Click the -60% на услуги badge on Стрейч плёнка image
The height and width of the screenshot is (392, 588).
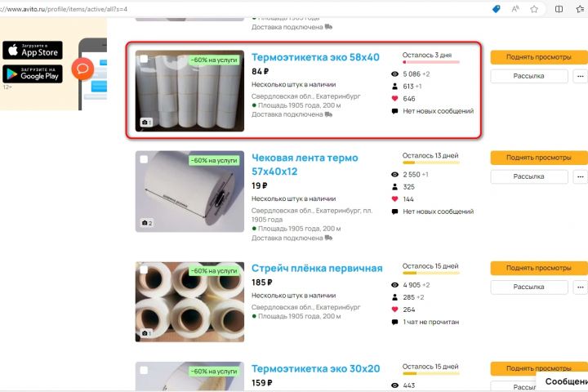pyautogui.click(x=214, y=271)
